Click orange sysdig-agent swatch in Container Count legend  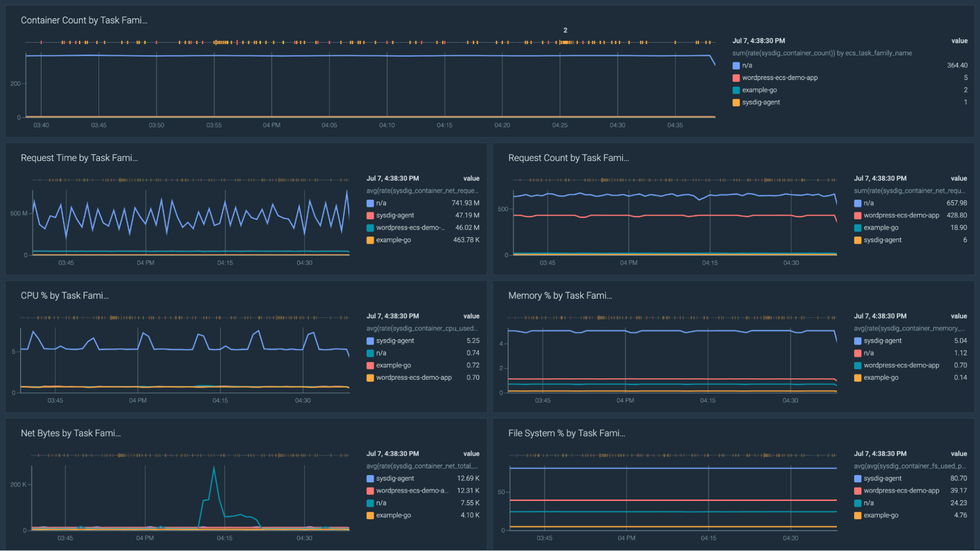736,103
